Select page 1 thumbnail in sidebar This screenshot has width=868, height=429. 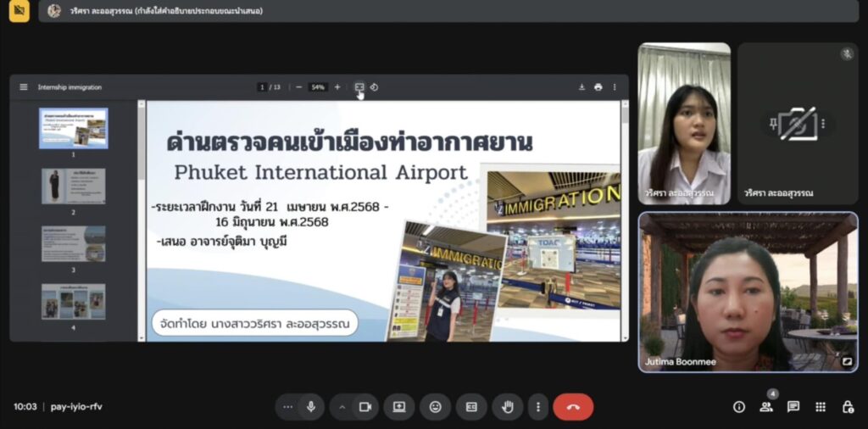tap(74, 128)
